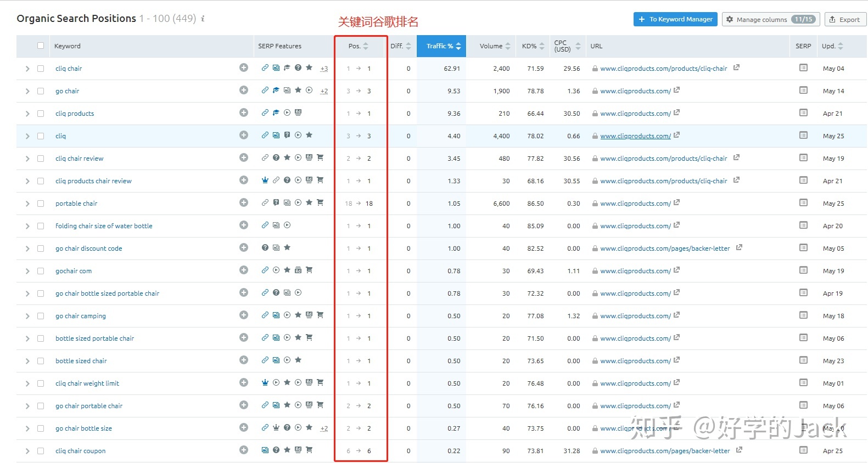Open the SERP source icon for 'cliq products'
This screenshot has width=868, height=463.
803,113
